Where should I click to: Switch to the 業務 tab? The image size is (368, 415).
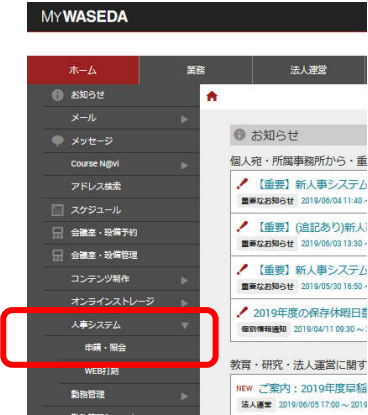(x=196, y=70)
